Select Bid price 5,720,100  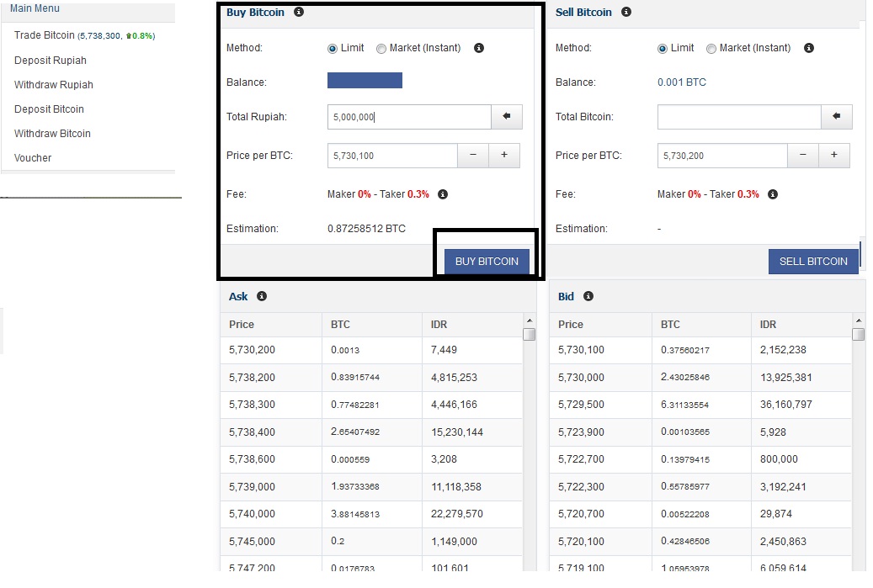581,541
